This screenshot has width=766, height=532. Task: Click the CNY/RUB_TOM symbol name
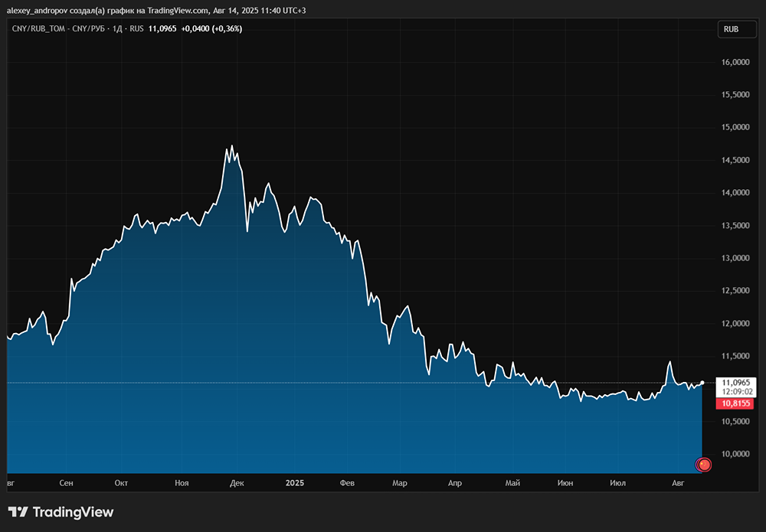(x=38, y=29)
